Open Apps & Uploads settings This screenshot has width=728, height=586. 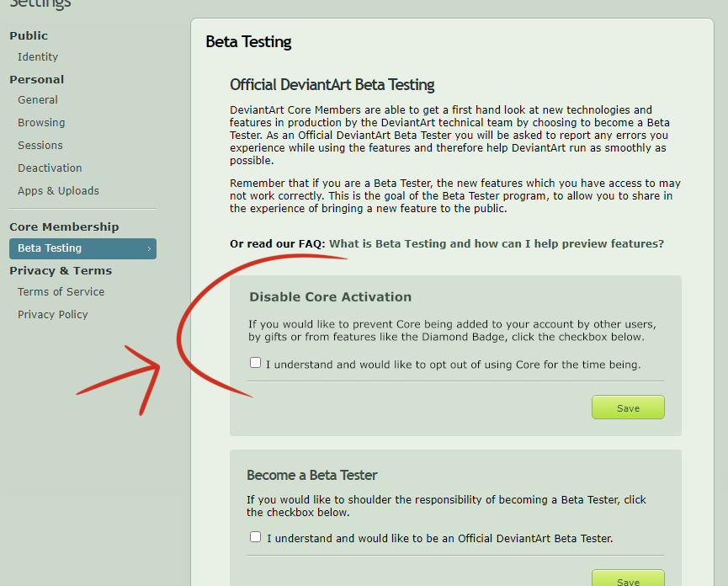[59, 191]
